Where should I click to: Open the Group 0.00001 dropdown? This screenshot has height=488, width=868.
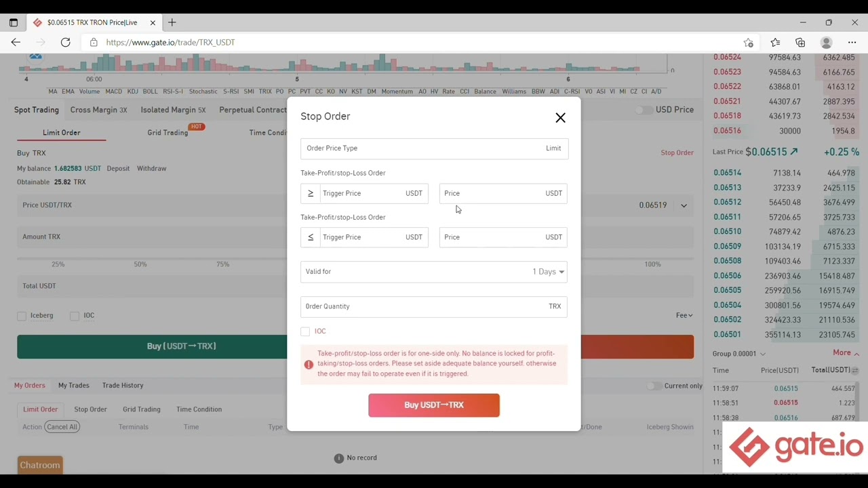[x=738, y=354]
